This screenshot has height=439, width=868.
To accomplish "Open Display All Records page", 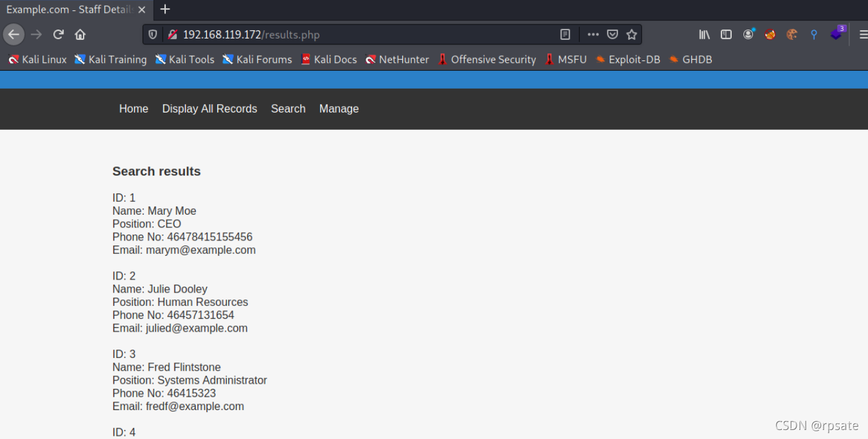I will pyautogui.click(x=209, y=109).
